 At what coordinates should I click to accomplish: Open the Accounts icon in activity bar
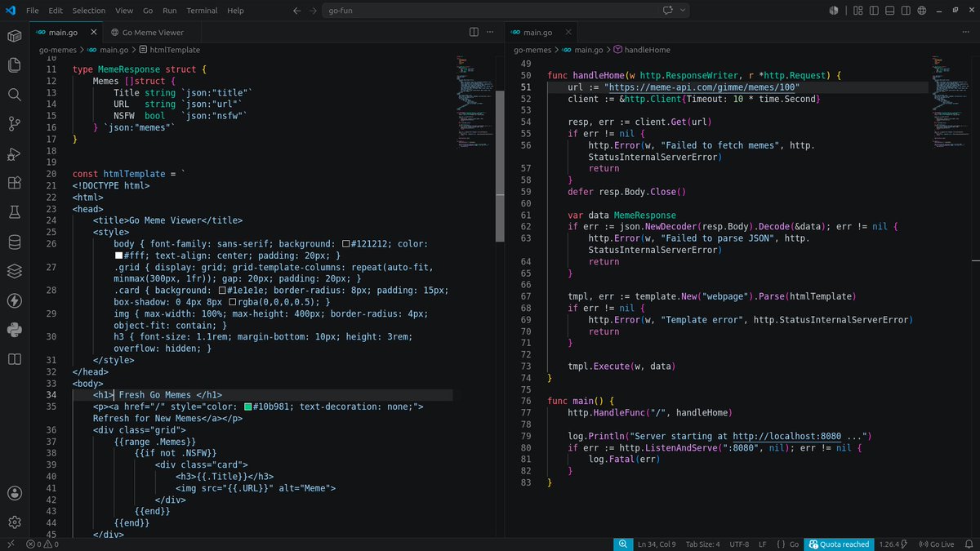coord(14,493)
